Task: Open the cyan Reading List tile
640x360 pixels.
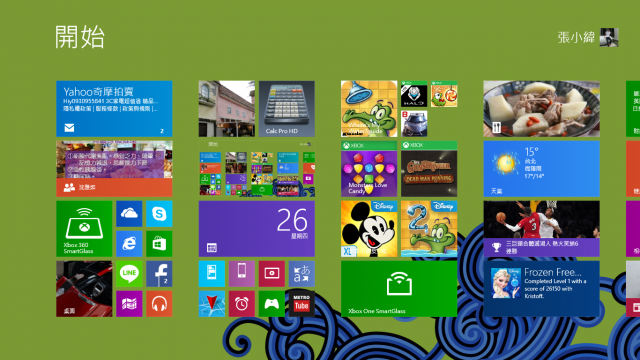Action: (211, 273)
